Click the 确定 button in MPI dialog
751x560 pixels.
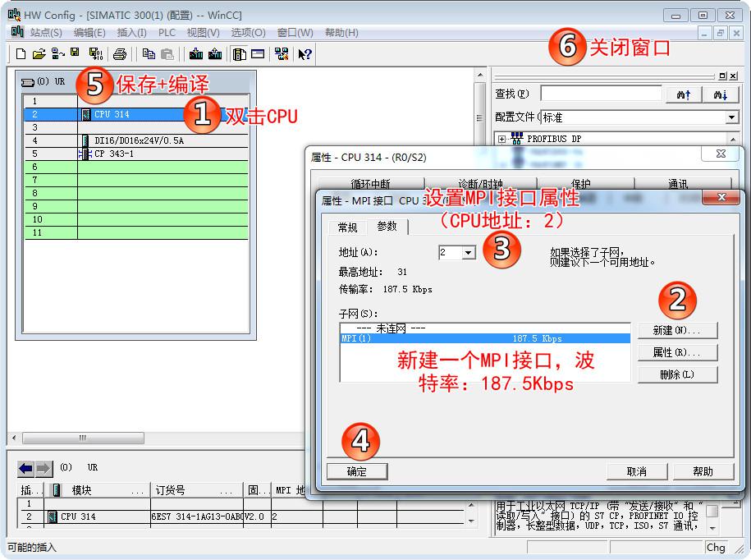pos(357,471)
